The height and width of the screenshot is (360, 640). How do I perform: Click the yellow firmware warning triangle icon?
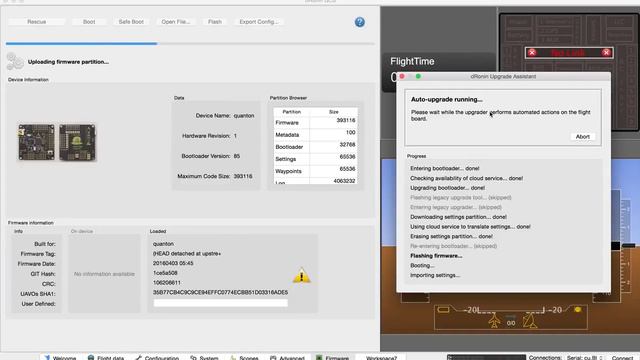click(x=302, y=276)
